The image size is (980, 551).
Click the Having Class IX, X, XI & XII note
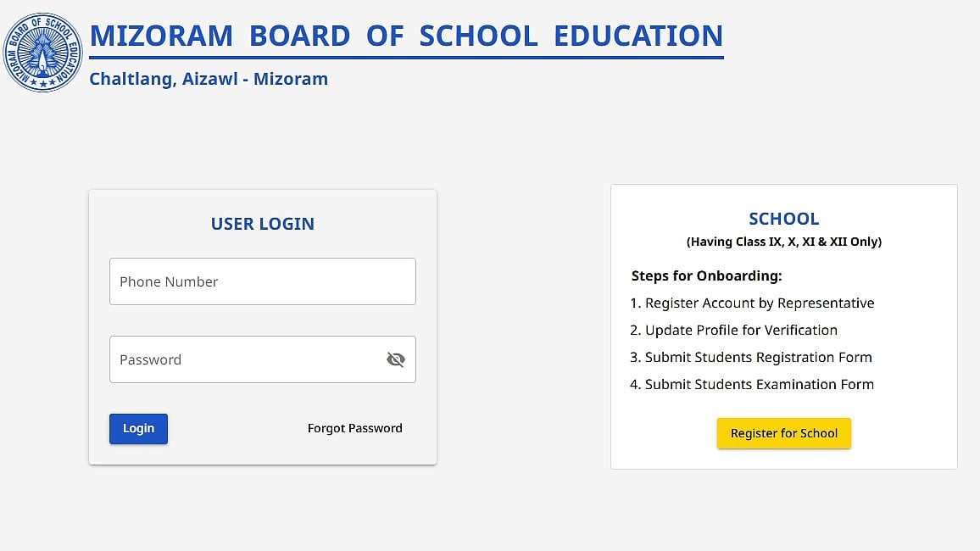click(x=783, y=242)
